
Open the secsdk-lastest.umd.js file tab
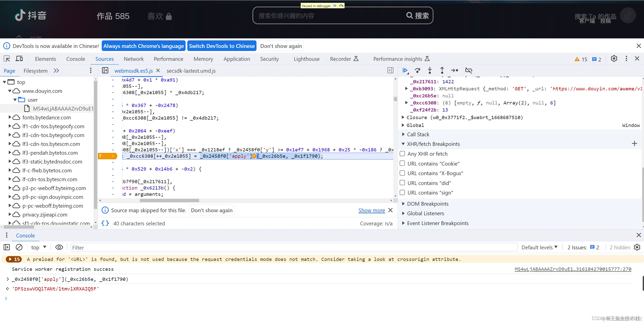[191, 71]
